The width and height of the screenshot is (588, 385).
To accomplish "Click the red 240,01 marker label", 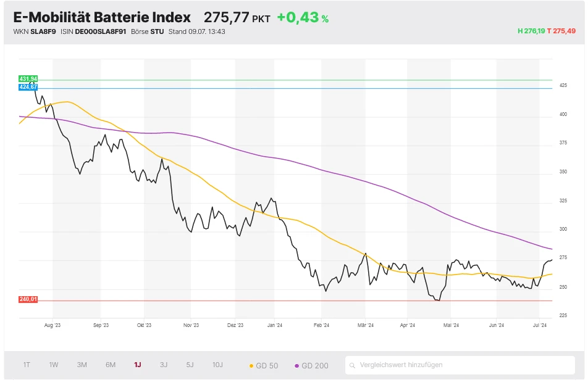I will pos(27,299).
